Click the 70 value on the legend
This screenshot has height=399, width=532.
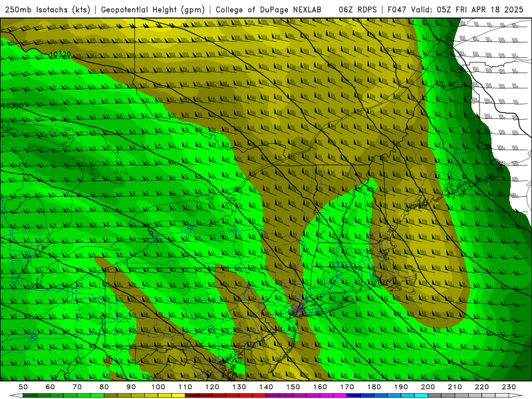[77, 387]
